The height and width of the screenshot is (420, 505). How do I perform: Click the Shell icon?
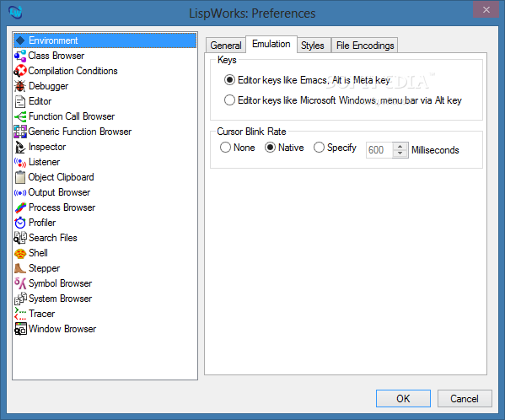(20, 254)
